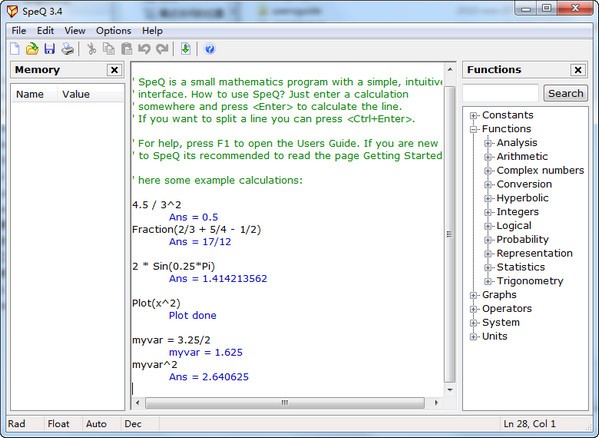Screen dimensions: 599x438
Task: Click the Name column header in Memory
Action: [34, 94]
